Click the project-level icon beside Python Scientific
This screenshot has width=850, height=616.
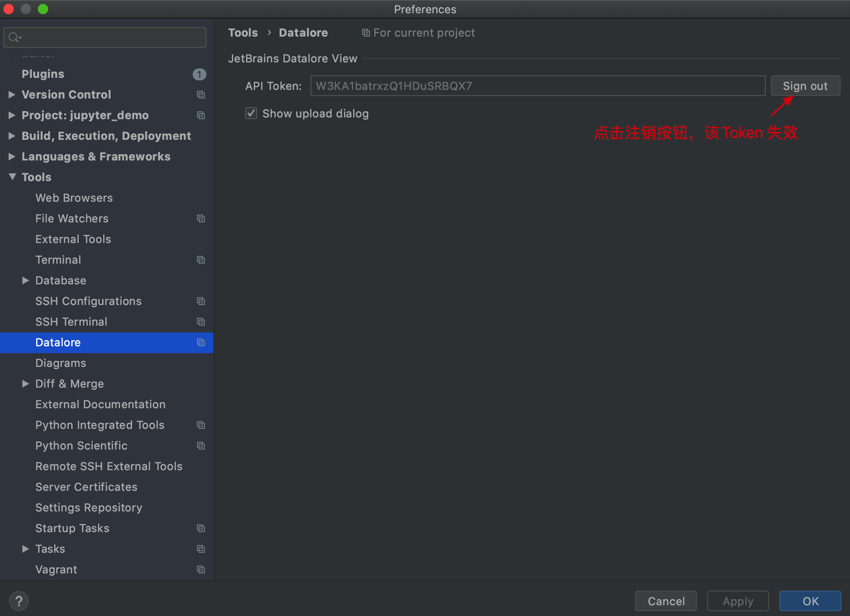(201, 446)
